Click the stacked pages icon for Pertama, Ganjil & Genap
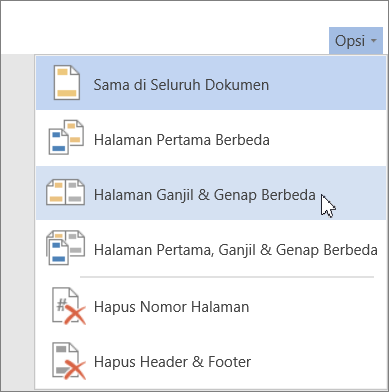The height and width of the screenshot is (392, 389). click(66, 247)
